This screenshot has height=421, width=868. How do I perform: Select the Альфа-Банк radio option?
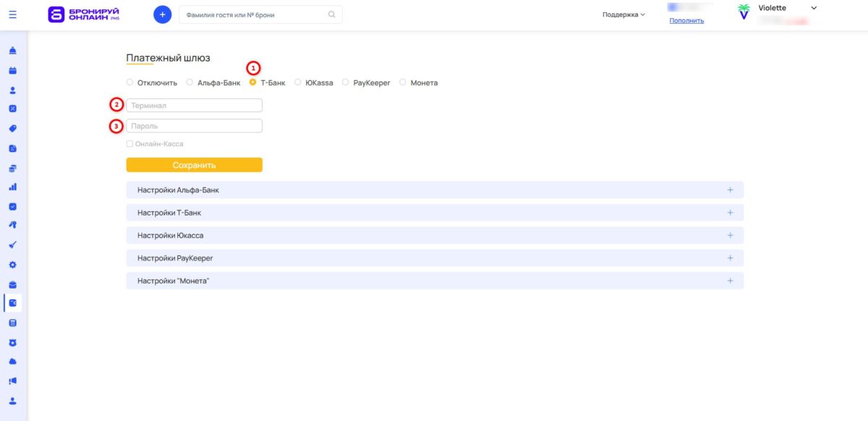click(190, 82)
